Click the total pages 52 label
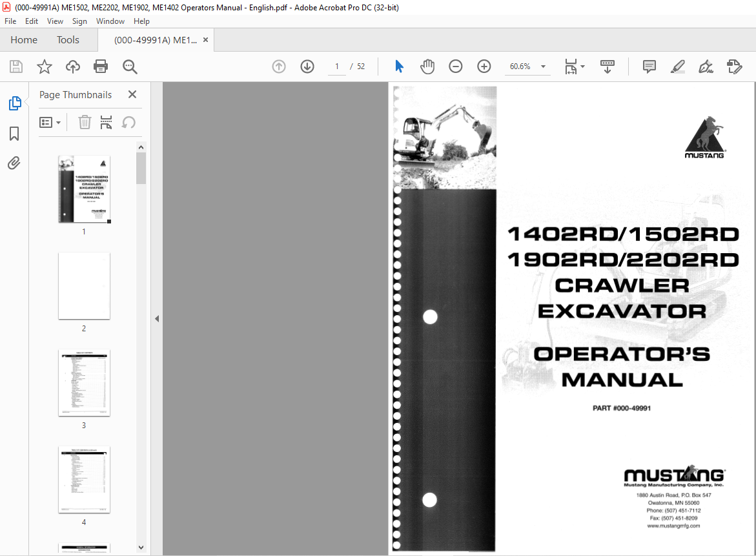Screen dimensions: 756x556 (361, 67)
